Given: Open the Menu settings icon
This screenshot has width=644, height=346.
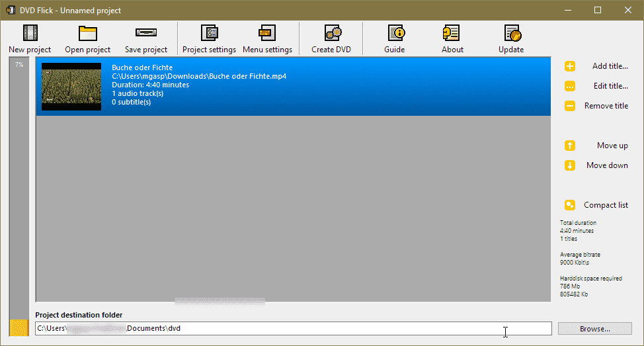Looking at the screenshot, I should 267,32.
